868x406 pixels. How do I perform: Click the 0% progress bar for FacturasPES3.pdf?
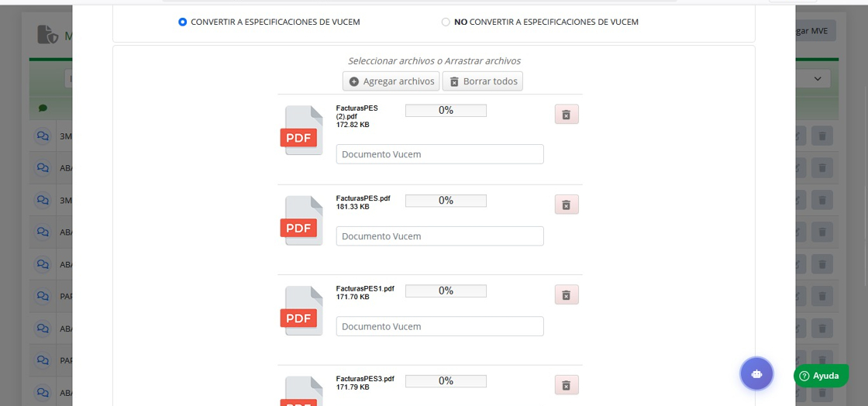[446, 381]
